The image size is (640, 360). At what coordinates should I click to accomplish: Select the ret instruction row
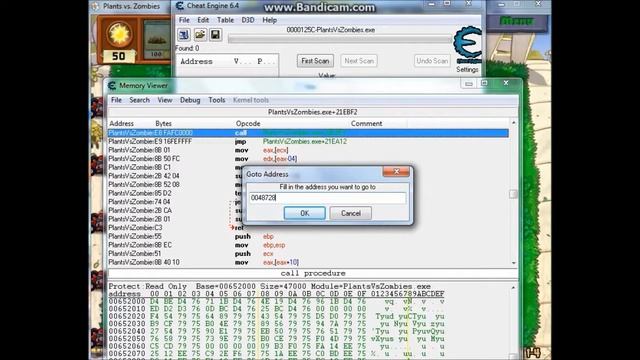click(x=308, y=228)
